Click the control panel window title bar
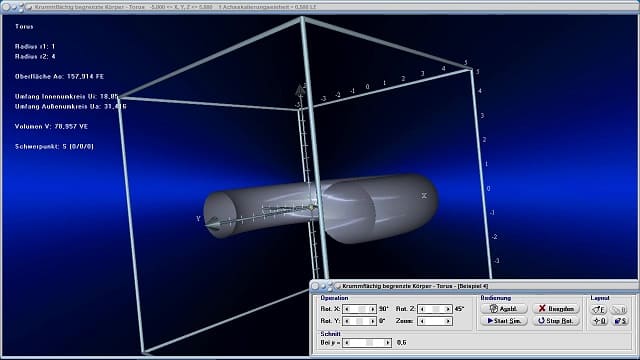Image resolution: width=640 pixels, height=360 pixels. (x=475, y=286)
